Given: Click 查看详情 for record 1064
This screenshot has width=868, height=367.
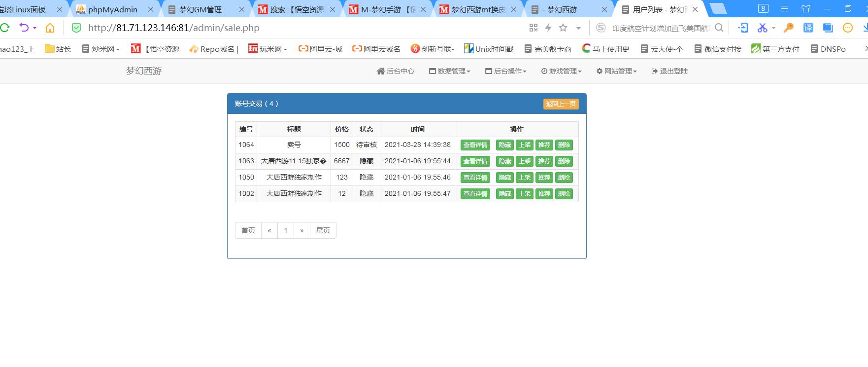Looking at the screenshot, I should [x=475, y=145].
